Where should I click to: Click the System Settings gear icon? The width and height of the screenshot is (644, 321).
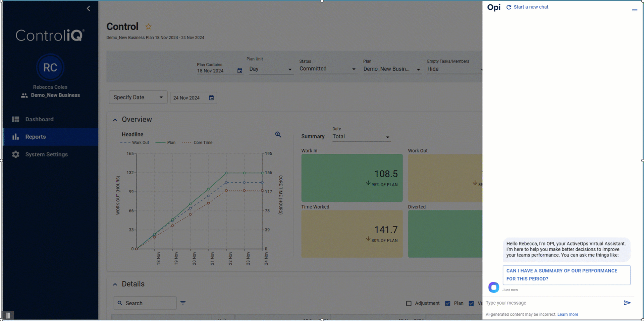click(15, 154)
